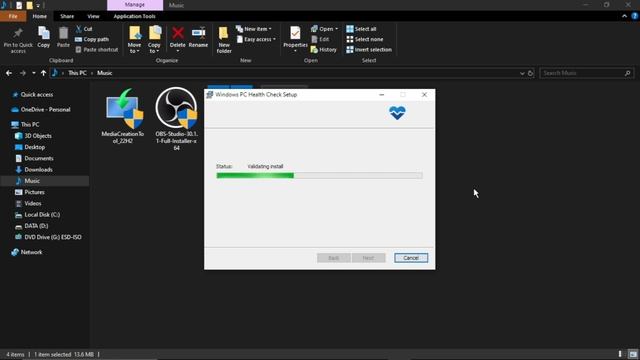Create a New folder
The height and width of the screenshot is (360, 640).
coord(224,40)
